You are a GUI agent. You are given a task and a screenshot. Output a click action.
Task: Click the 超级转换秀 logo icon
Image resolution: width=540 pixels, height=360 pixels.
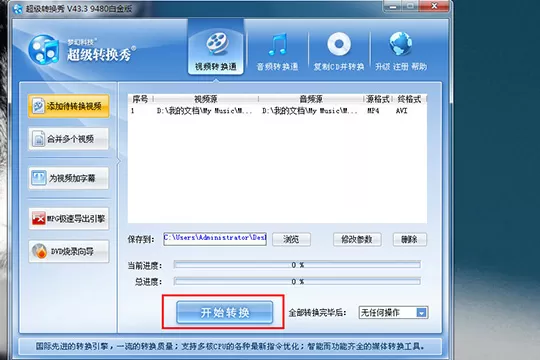(x=44, y=50)
